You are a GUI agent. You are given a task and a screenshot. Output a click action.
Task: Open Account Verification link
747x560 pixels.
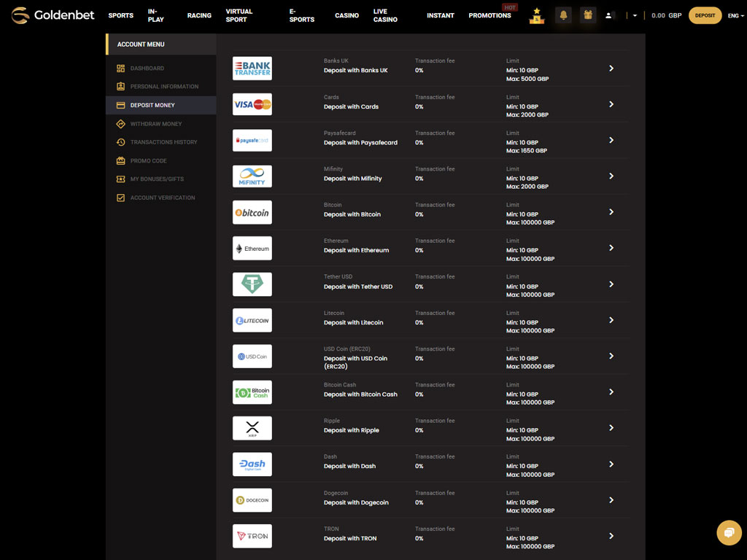tap(163, 198)
